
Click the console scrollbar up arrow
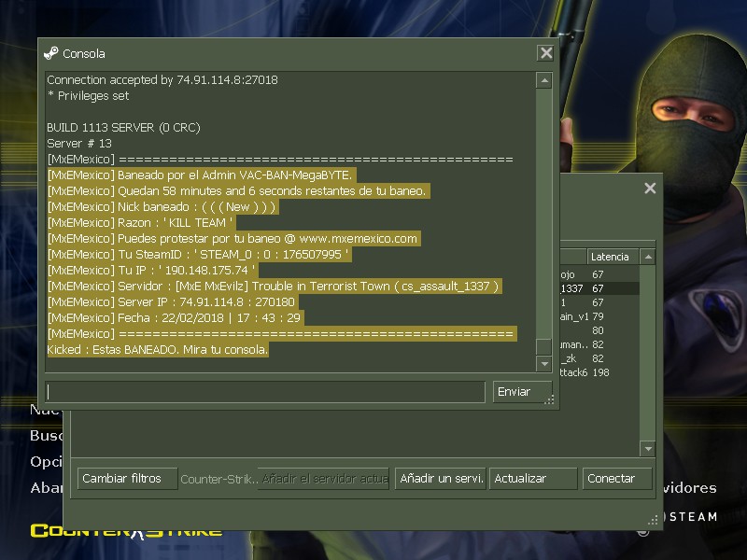coord(544,80)
